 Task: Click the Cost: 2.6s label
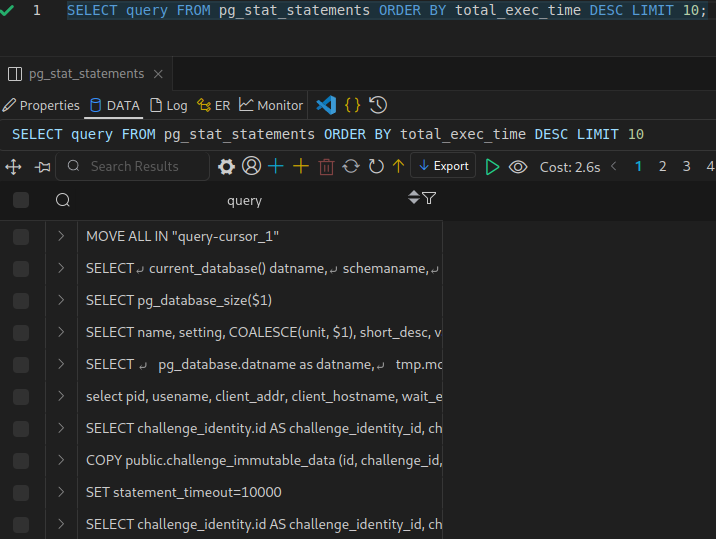(570, 167)
